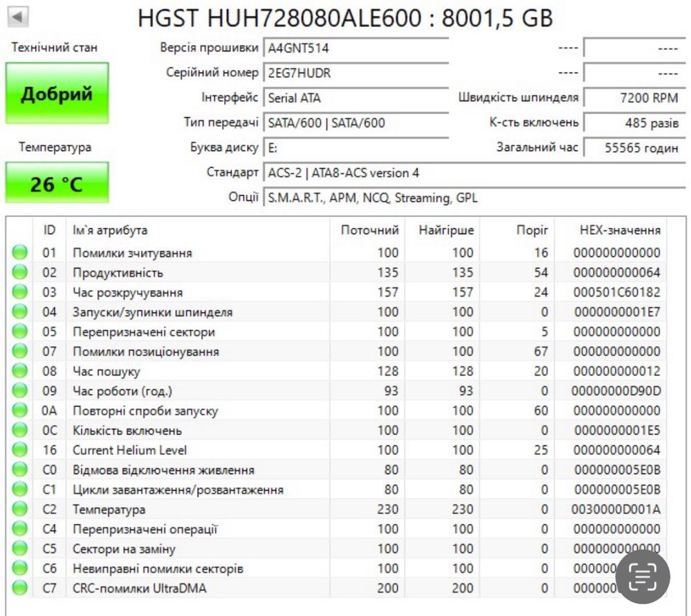This screenshot has height=616, width=691.
Task: Select the Продуктивність attribute name
Action: 118,273
